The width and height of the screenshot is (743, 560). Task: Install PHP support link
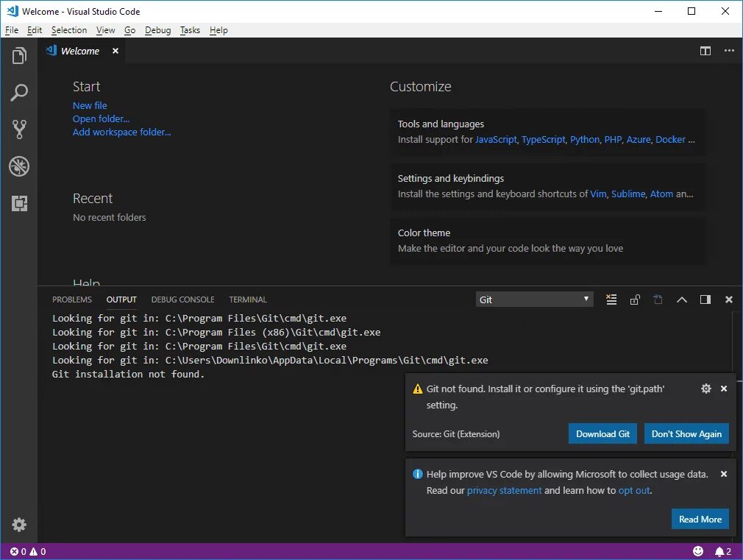click(613, 139)
